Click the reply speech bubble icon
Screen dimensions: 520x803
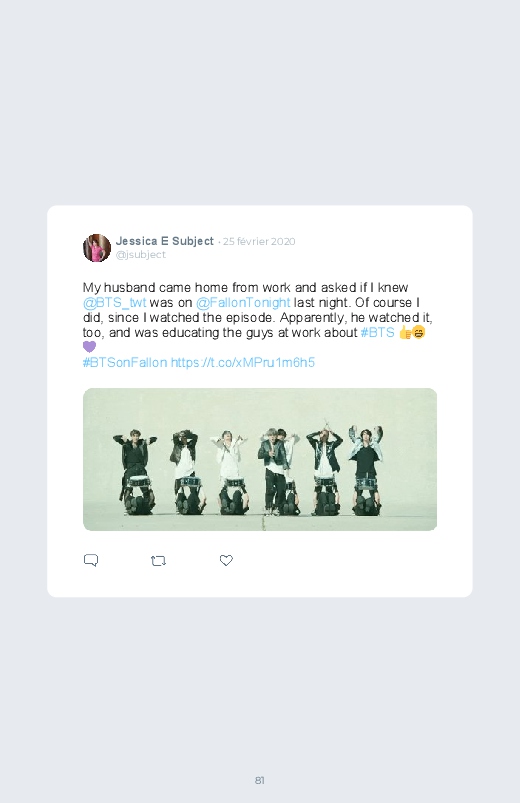[91, 560]
